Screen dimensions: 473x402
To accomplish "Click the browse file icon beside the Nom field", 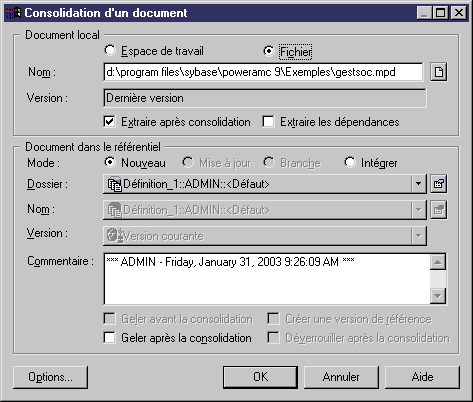I will point(438,72).
